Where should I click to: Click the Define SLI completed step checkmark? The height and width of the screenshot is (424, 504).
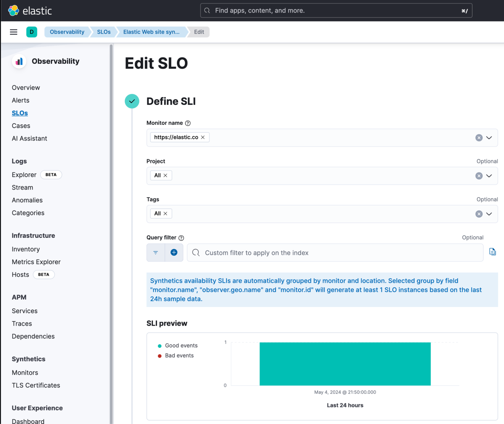pyautogui.click(x=132, y=101)
